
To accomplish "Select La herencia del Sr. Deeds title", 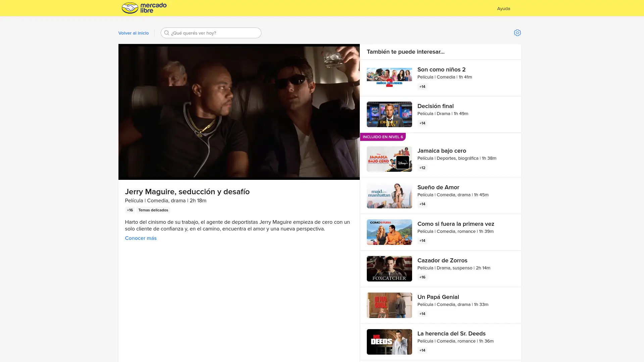I will 451,333.
